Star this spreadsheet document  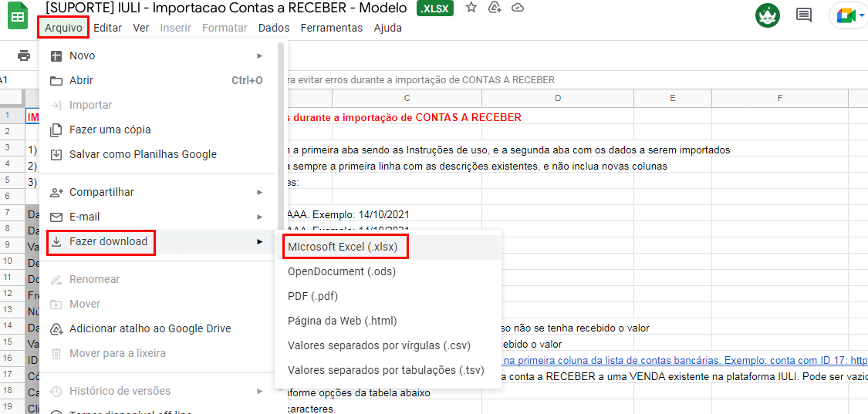coord(471,8)
